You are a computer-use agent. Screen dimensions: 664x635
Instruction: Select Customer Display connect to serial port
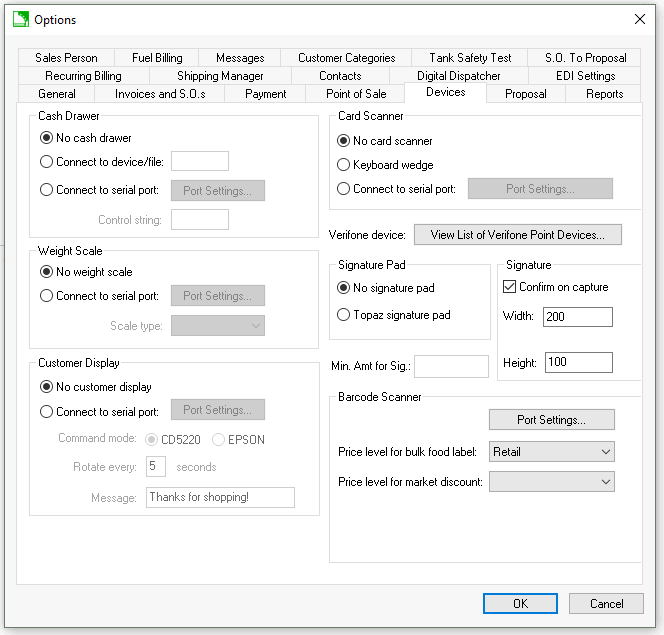[47, 411]
